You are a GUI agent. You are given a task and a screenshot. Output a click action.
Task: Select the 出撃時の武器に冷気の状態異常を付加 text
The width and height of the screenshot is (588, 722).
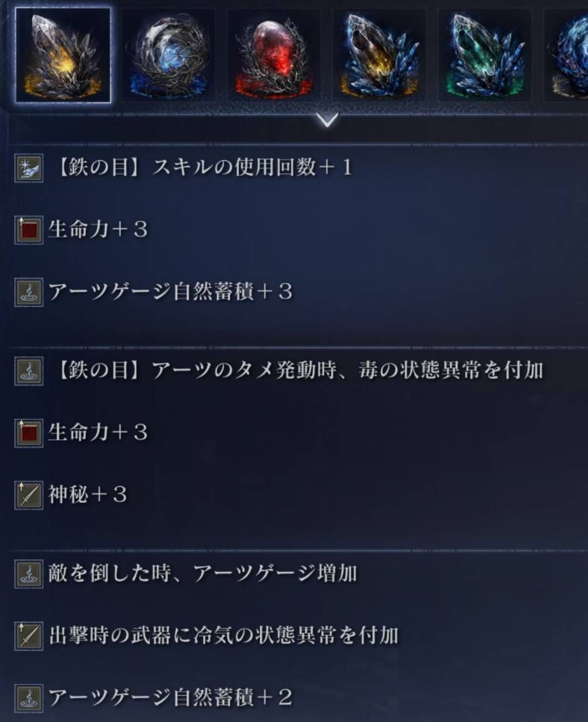[224, 635]
